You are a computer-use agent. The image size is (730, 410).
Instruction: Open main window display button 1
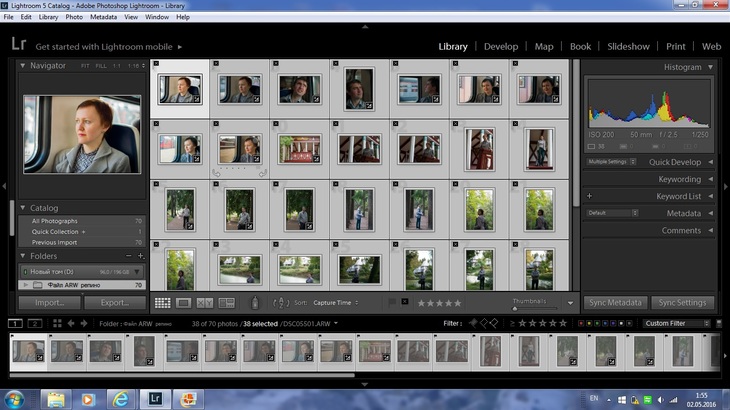(15, 323)
